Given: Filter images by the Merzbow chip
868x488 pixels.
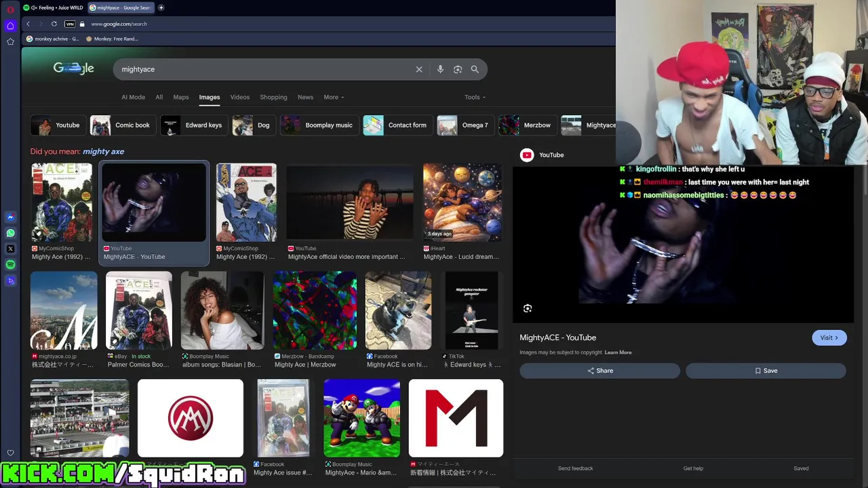Looking at the screenshot, I should (x=527, y=125).
